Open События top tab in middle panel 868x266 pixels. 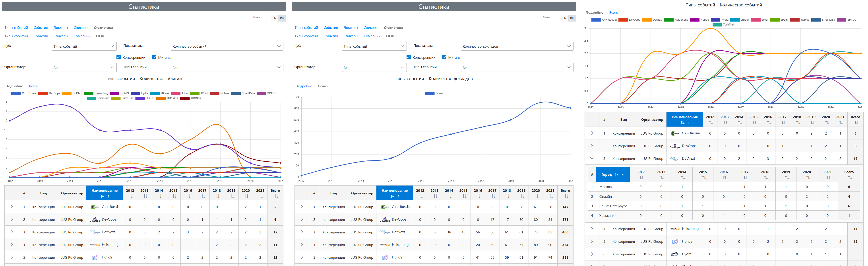coord(331,28)
